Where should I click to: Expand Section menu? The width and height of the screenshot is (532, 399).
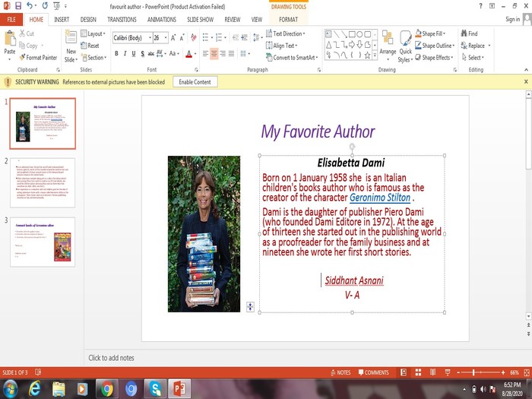pos(94,57)
